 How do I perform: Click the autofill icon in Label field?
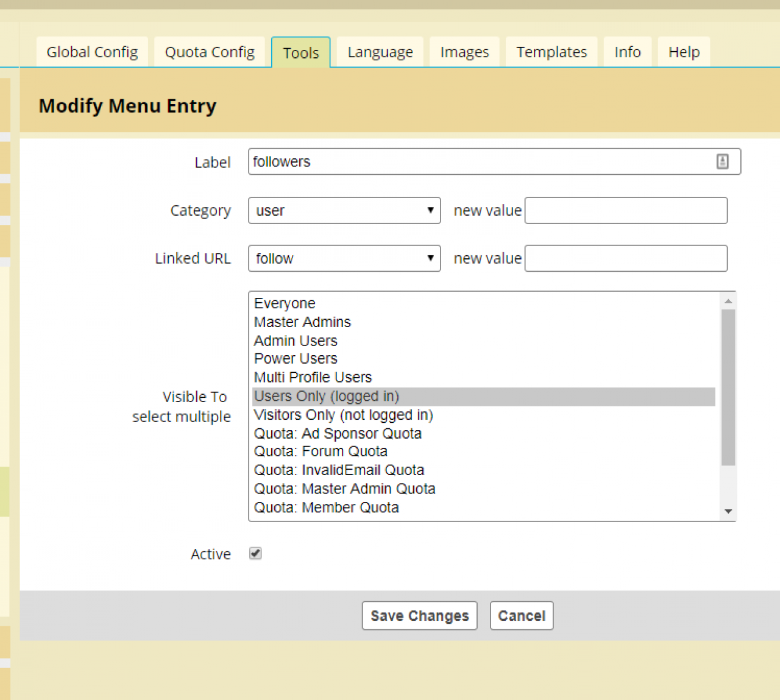722,161
